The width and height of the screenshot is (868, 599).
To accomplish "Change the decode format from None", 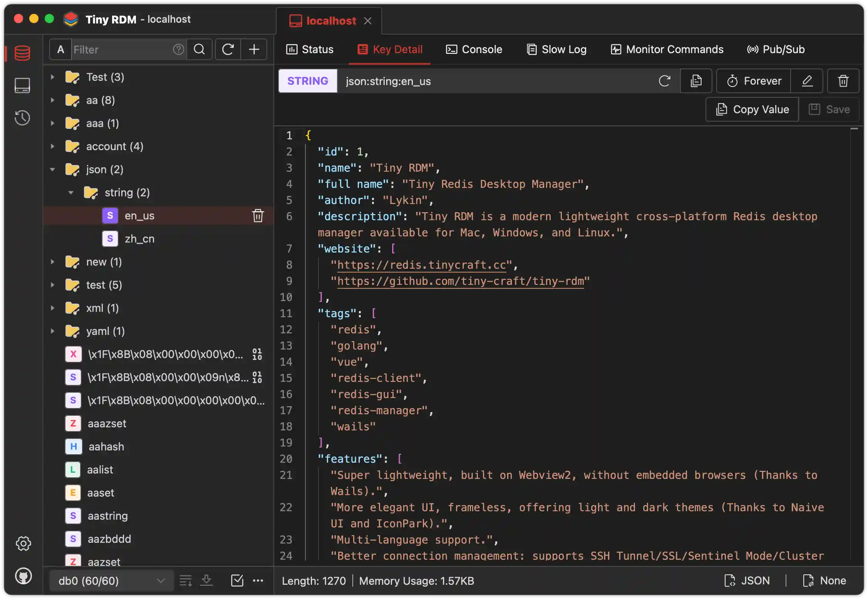I will click(824, 581).
